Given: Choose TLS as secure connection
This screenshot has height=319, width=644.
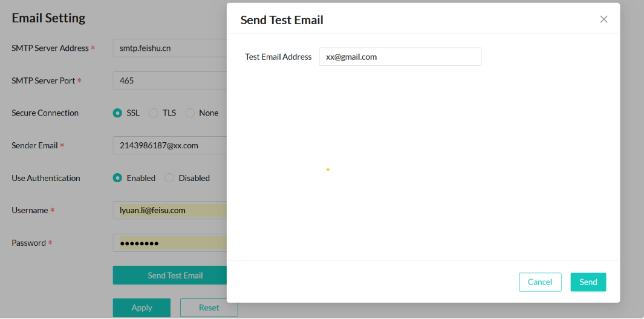Looking at the screenshot, I should (154, 113).
